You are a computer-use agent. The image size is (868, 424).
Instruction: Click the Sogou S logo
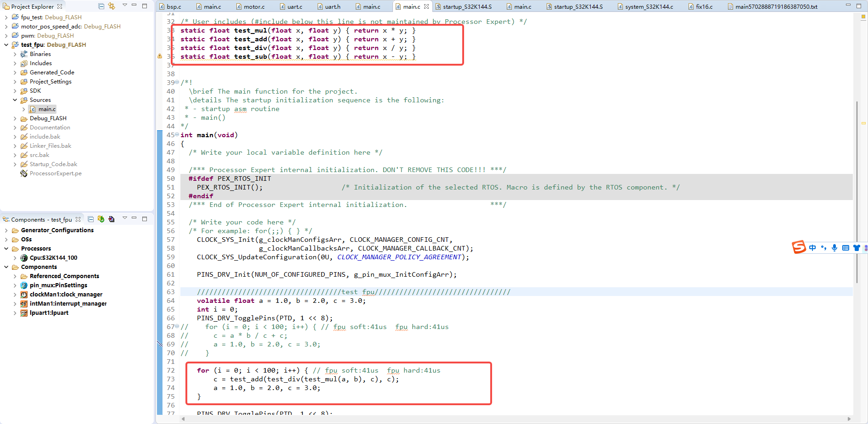click(x=799, y=247)
